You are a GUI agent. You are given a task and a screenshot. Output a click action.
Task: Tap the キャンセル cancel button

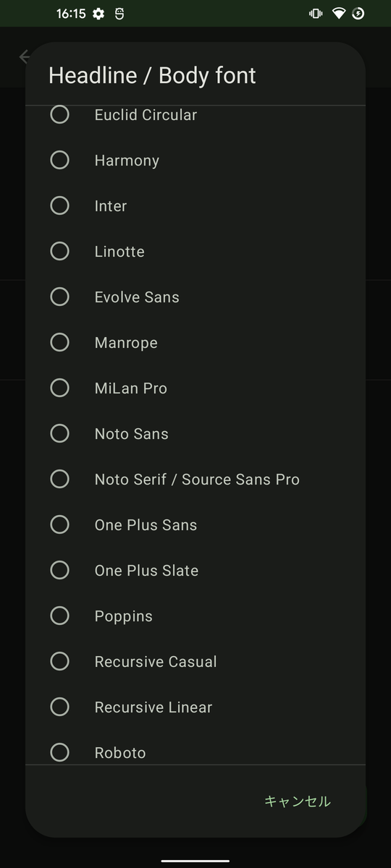click(298, 801)
